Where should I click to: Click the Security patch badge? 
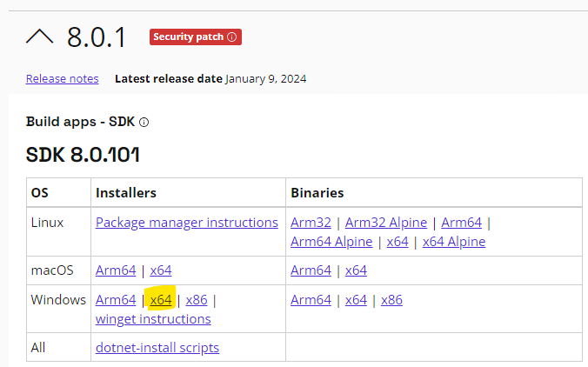(196, 37)
